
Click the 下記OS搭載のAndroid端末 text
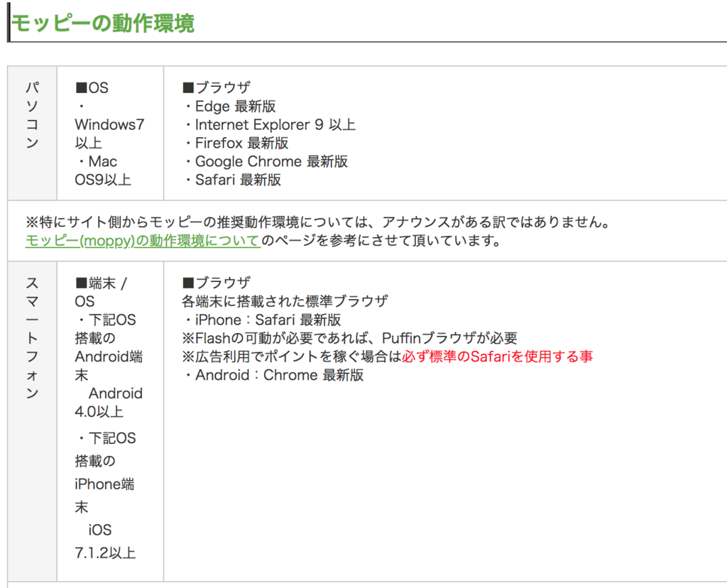109,347
